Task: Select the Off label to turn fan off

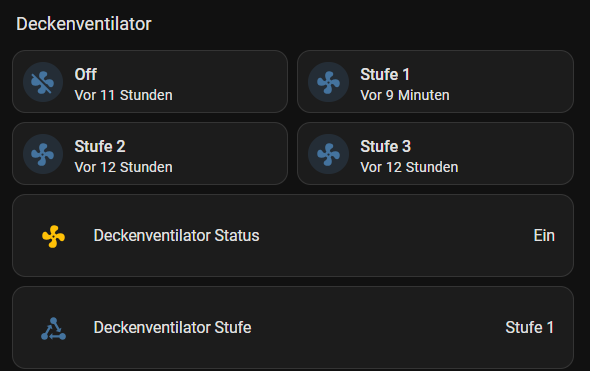Action: 86,75
